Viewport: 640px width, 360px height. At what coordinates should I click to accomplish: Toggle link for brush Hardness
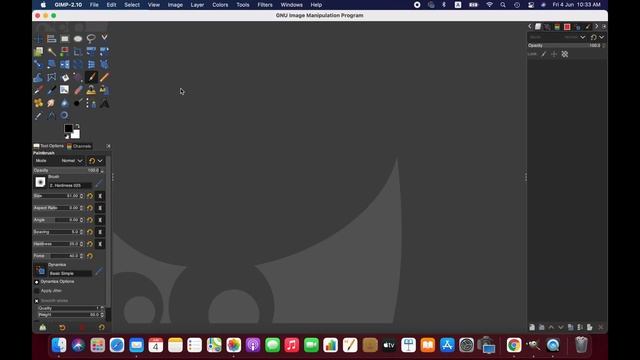tap(100, 244)
